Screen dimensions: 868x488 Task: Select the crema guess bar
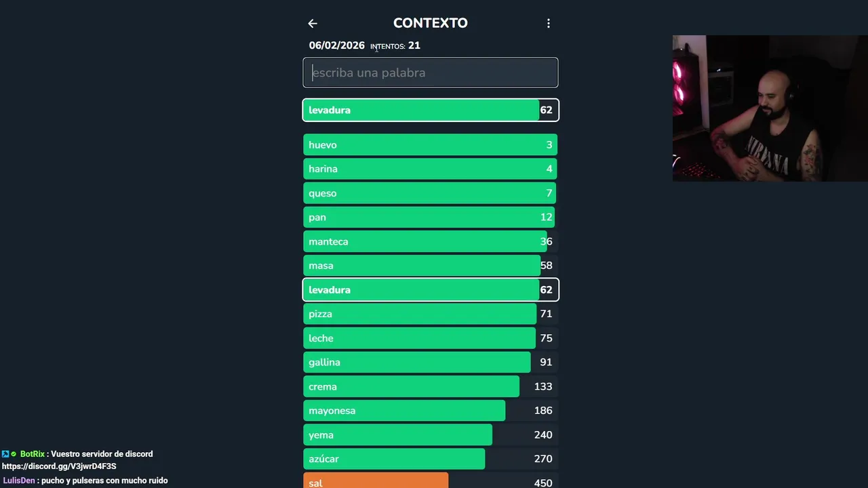(x=431, y=386)
